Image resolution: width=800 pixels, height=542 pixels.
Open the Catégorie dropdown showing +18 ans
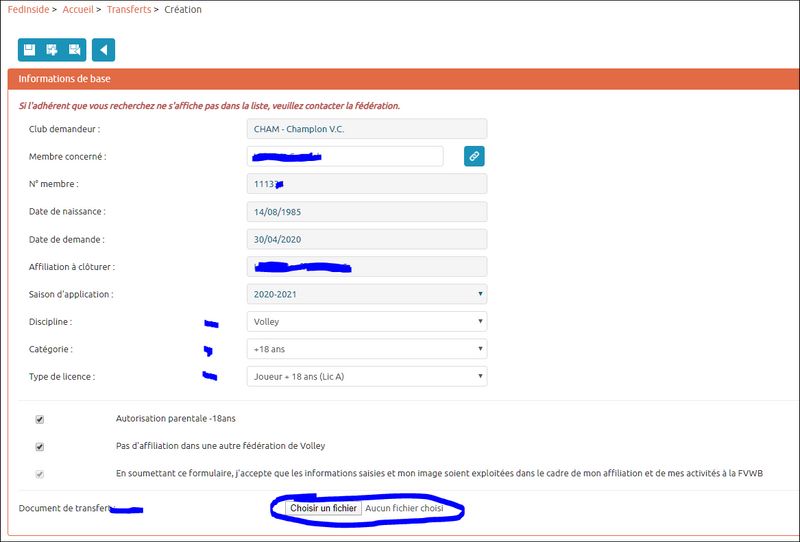366,349
